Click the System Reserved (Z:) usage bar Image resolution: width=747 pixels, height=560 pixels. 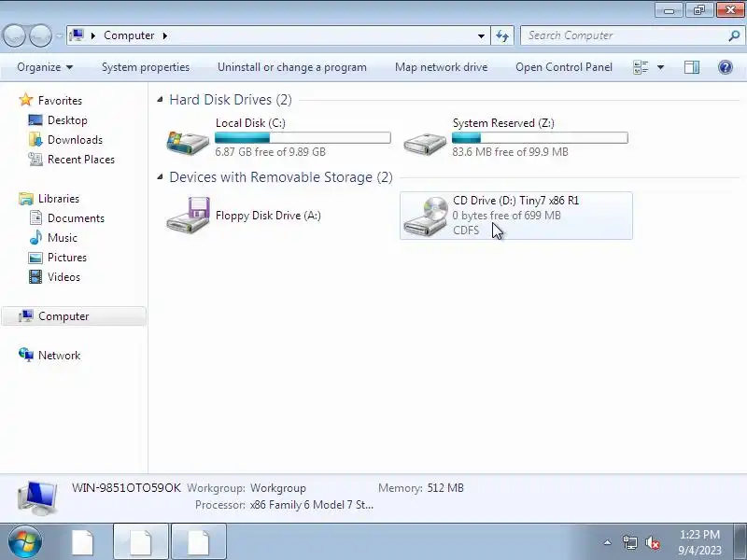[540, 138]
